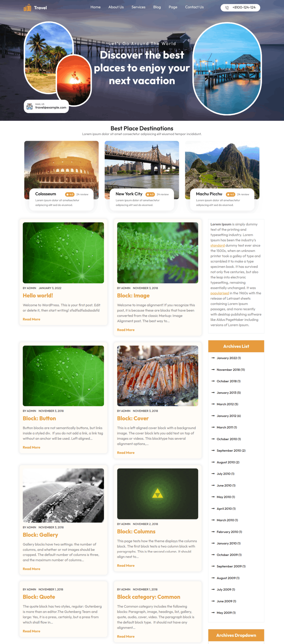Screen dimensions: 284x644
Task: Open the Blog menu item
Action: [157, 7]
